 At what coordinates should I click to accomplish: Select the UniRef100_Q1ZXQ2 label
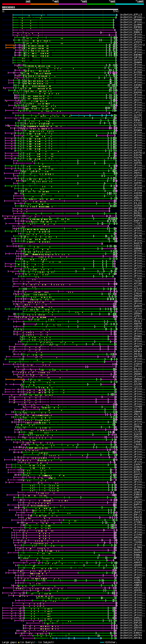[x=131, y=115]
